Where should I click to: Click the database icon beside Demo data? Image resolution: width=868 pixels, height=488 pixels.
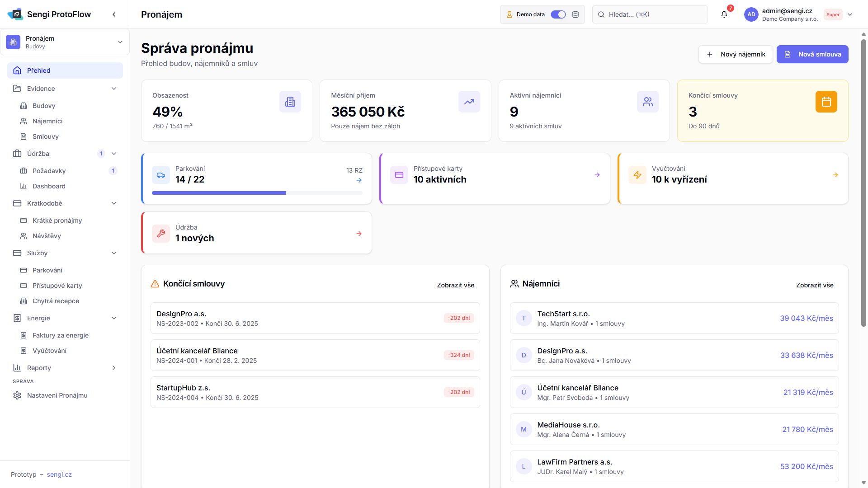[576, 14]
